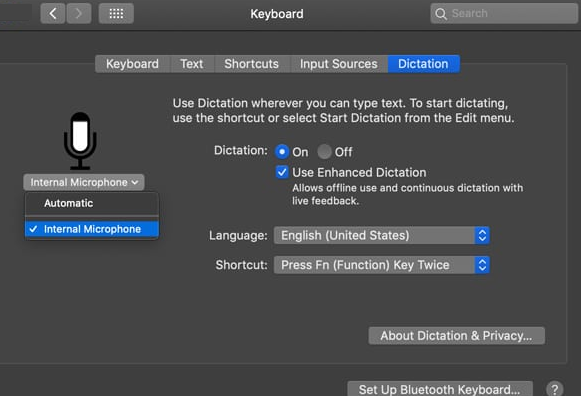Click About Dictation & Privacy button

tap(456, 336)
